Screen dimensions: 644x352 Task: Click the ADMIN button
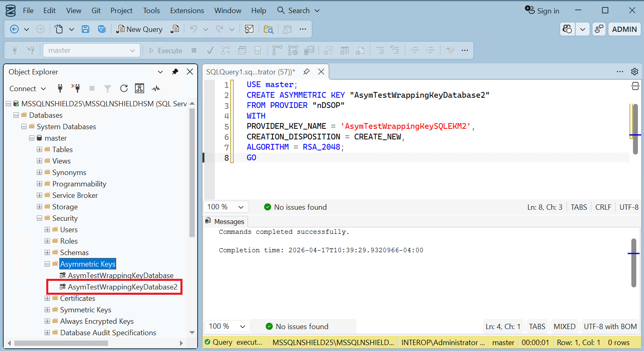point(624,29)
